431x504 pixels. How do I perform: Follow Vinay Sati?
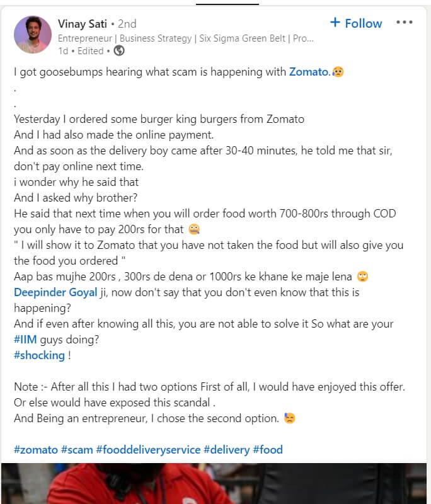click(x=356, y=23)
